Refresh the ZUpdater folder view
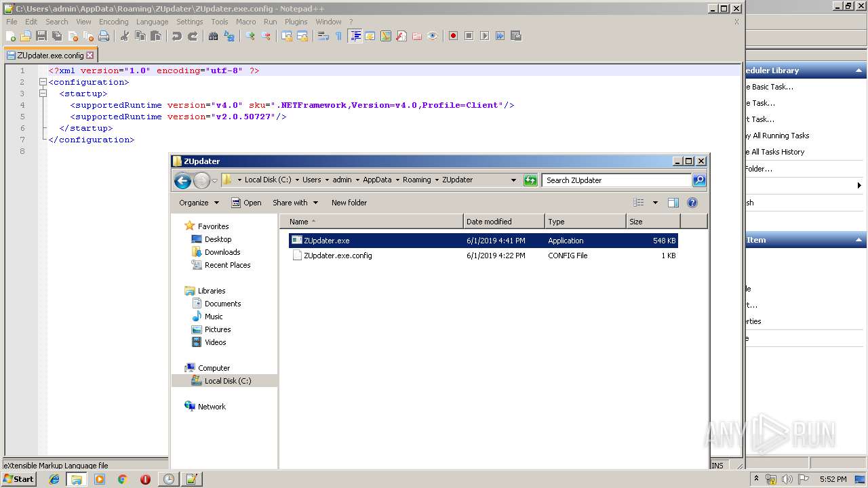 [x=530, y=180]
